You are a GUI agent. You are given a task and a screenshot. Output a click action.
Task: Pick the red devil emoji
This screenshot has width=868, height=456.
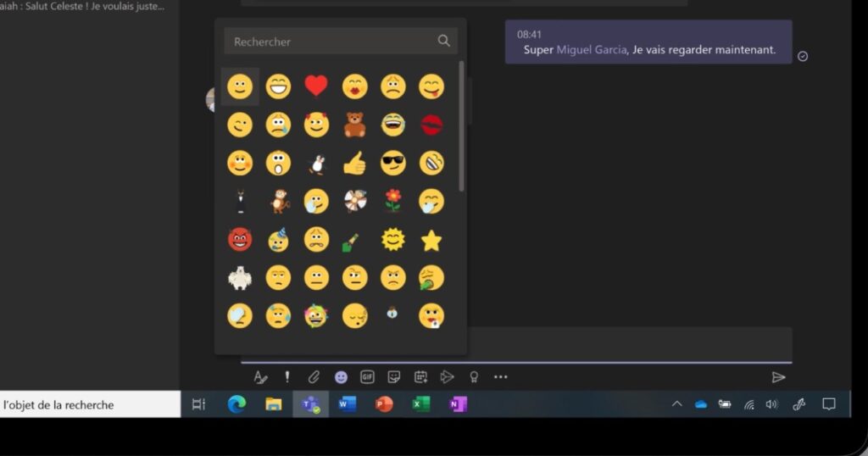coord(240,240)
